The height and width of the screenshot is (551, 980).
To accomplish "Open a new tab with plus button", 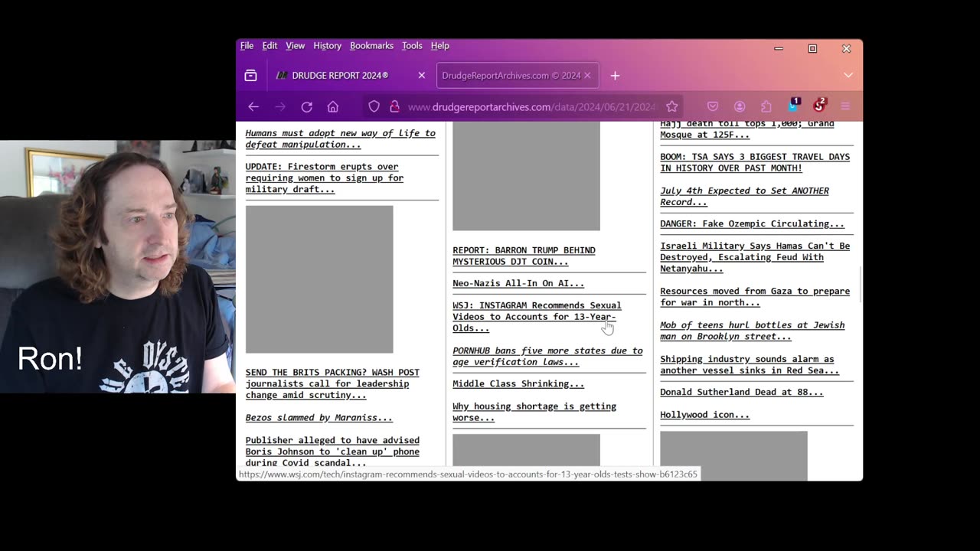I will pos(615,76).
